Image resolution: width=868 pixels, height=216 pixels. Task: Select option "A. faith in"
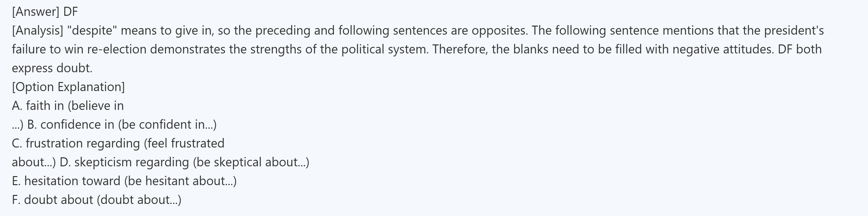click(38, 106)
